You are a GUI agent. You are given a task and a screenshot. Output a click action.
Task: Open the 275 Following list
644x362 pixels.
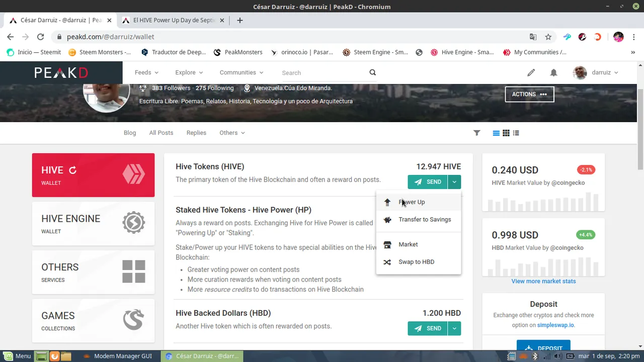click(215, 88)
